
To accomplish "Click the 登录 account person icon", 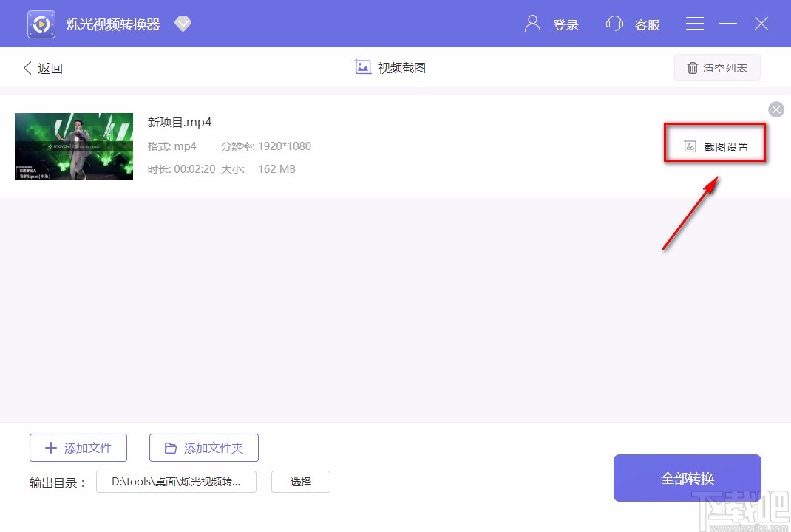I will click(532, 23).
